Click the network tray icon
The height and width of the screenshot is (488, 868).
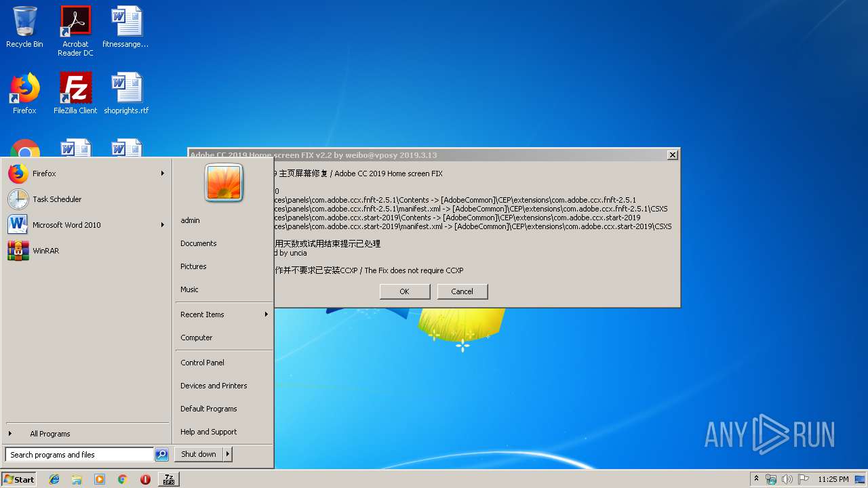tap(771, 479)
